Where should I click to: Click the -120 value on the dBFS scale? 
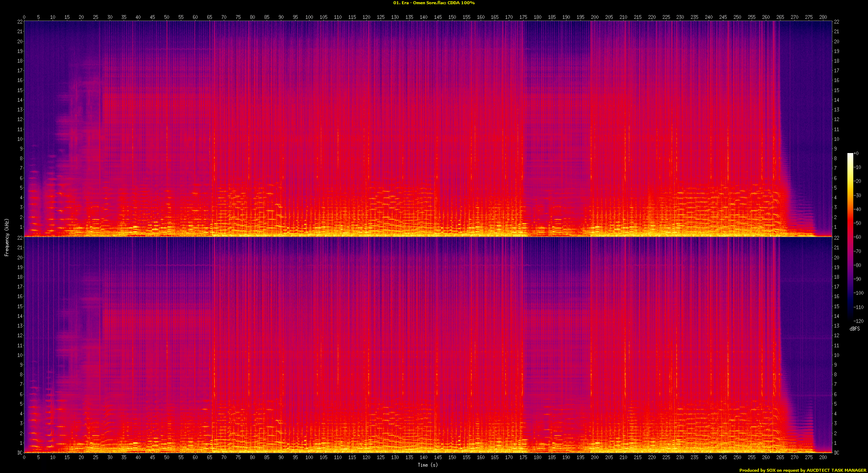tap(859, 321)
